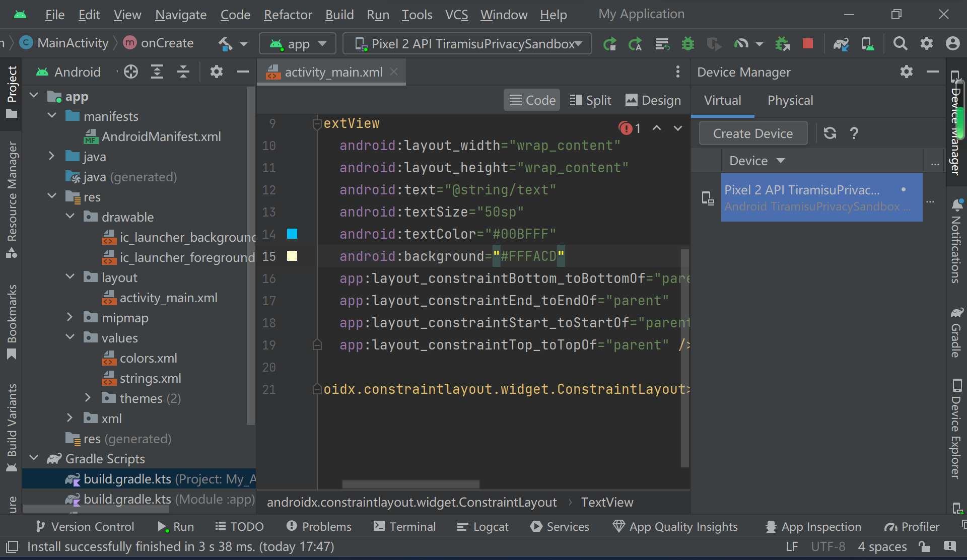Switch editor to Design view mode

653,100
